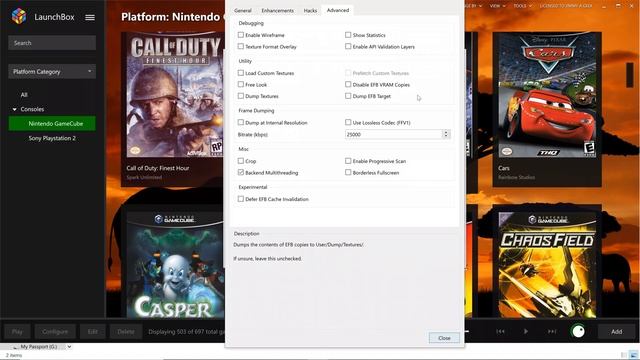The height and width of the screenshot is (360, 640).
Task: Select All in the platform list
Action: (x=24, y=95)
